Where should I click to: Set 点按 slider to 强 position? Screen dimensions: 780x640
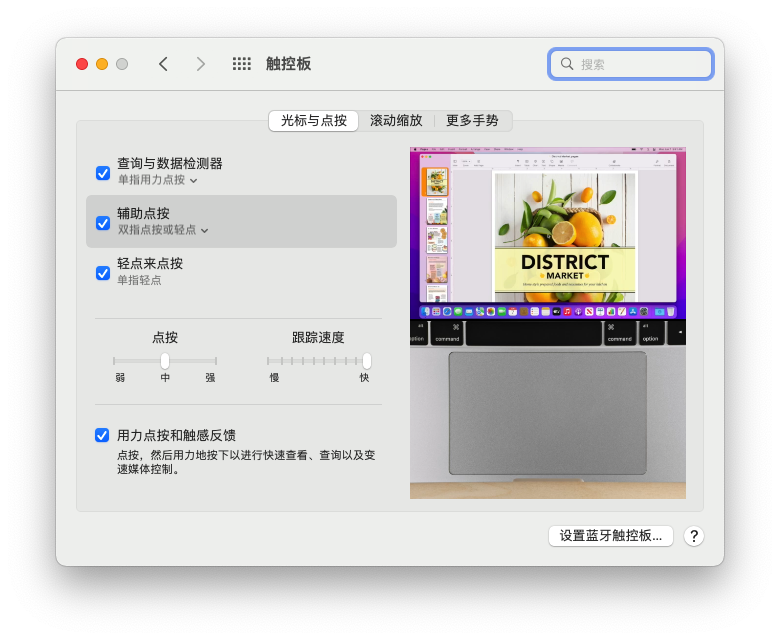coord(215,361)
